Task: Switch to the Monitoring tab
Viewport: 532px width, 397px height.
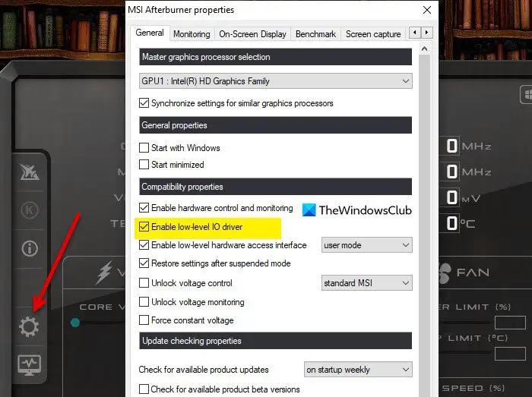Action: (x=192, y=34)
